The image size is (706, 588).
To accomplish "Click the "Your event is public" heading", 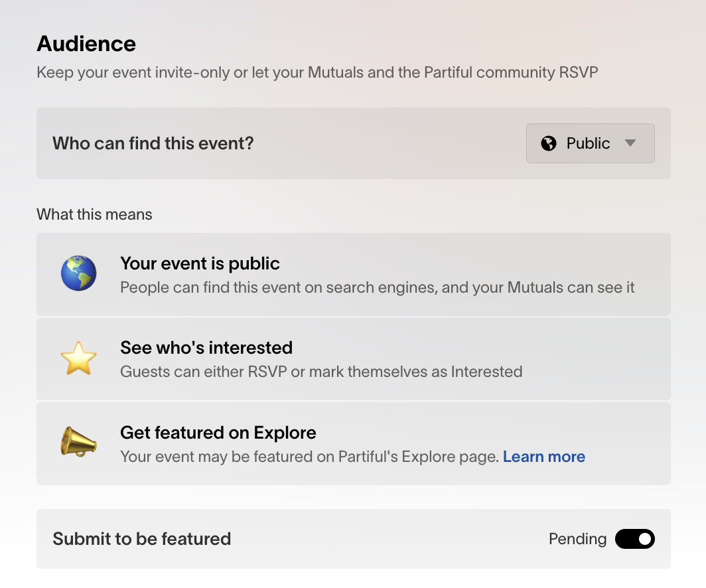I will tap(200, 263).
